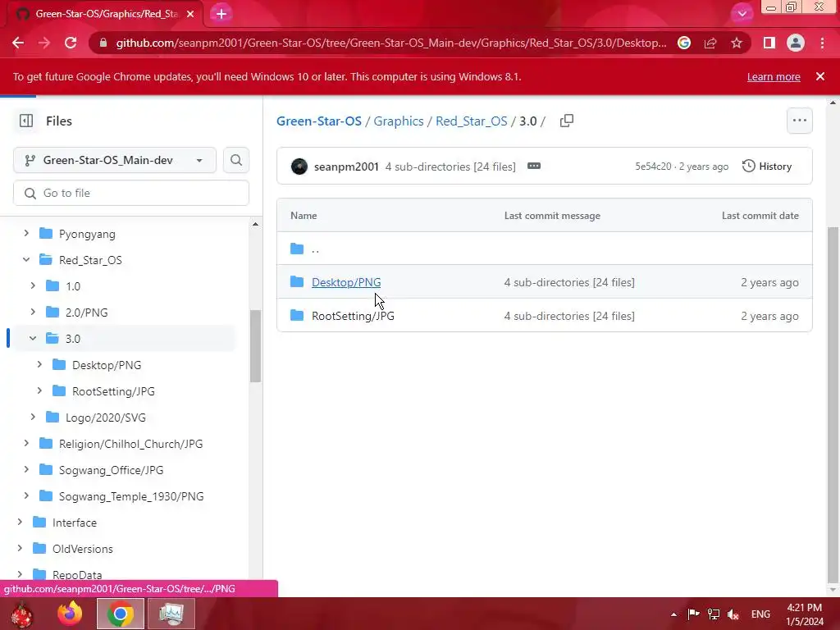Open RootSetting/JPG folder in file list
840x630 pixels.
click(x=353, y=316)
